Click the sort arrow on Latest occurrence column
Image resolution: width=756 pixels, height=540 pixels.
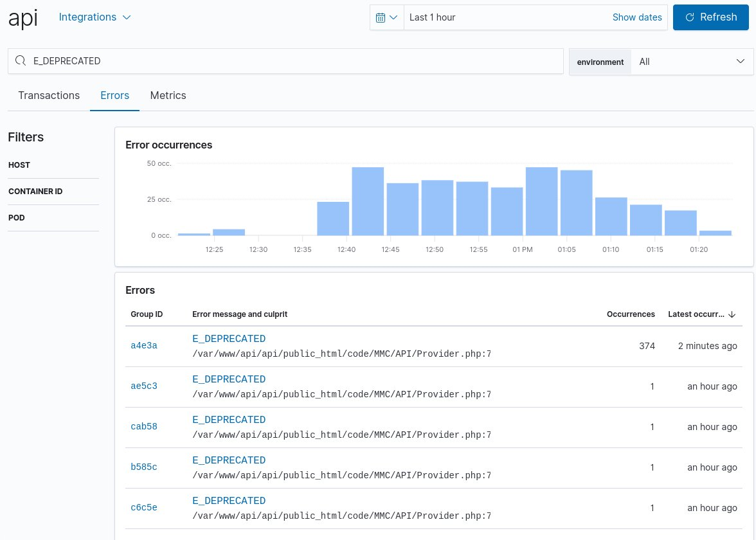pyautogui.click(x=732, y=314)
